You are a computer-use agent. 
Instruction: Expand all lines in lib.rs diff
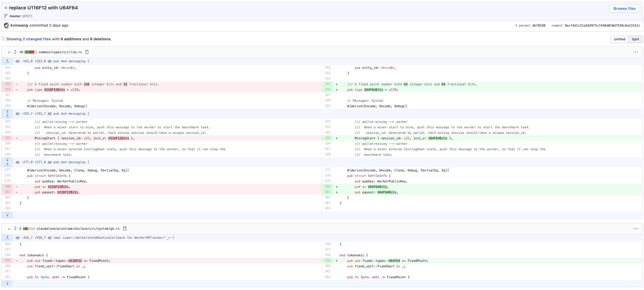click(15, 52)
